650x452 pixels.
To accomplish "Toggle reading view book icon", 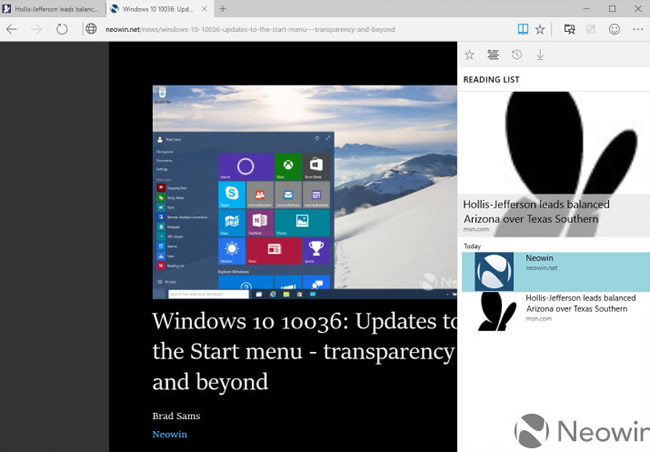I will (523, 29).
